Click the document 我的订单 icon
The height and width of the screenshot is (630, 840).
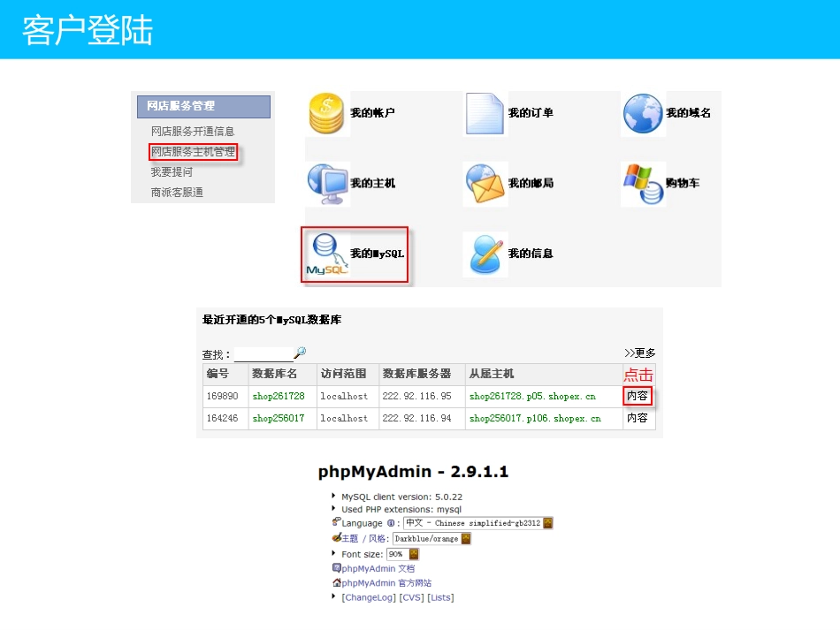coord(485,113)
